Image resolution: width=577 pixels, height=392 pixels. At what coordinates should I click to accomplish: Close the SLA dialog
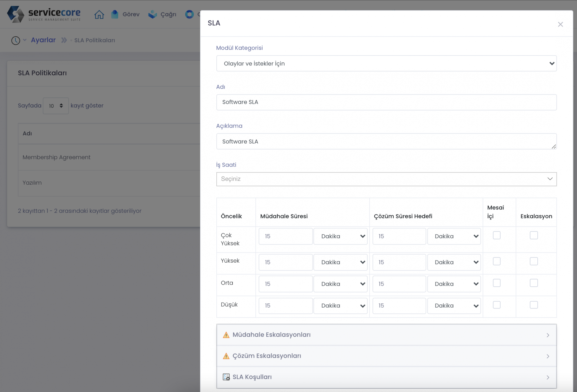(560, 24)
